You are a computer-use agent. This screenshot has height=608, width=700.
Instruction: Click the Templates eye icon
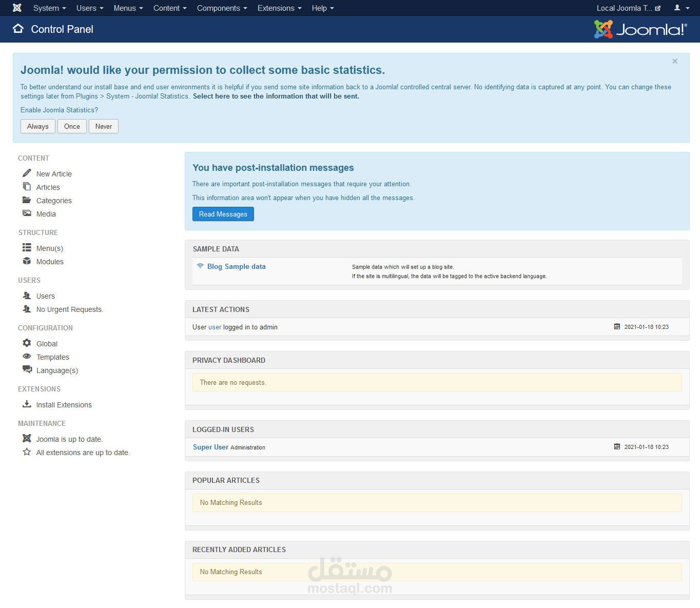[27, 356]
